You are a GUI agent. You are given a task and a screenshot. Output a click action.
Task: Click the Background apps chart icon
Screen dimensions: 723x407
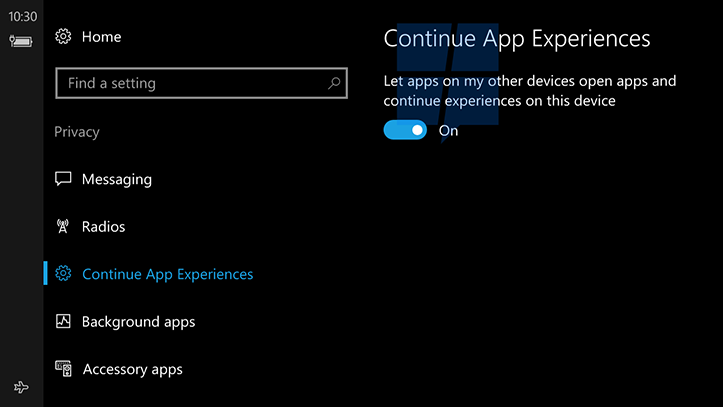point(63,321)
